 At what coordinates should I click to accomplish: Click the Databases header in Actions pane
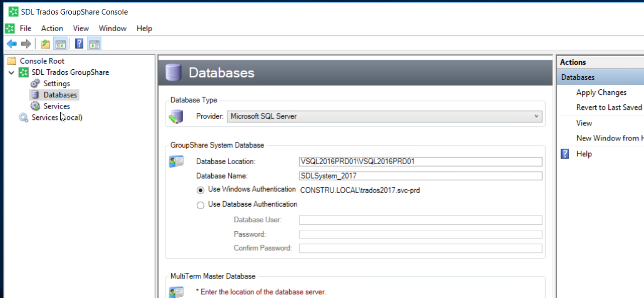coord(600,77)
